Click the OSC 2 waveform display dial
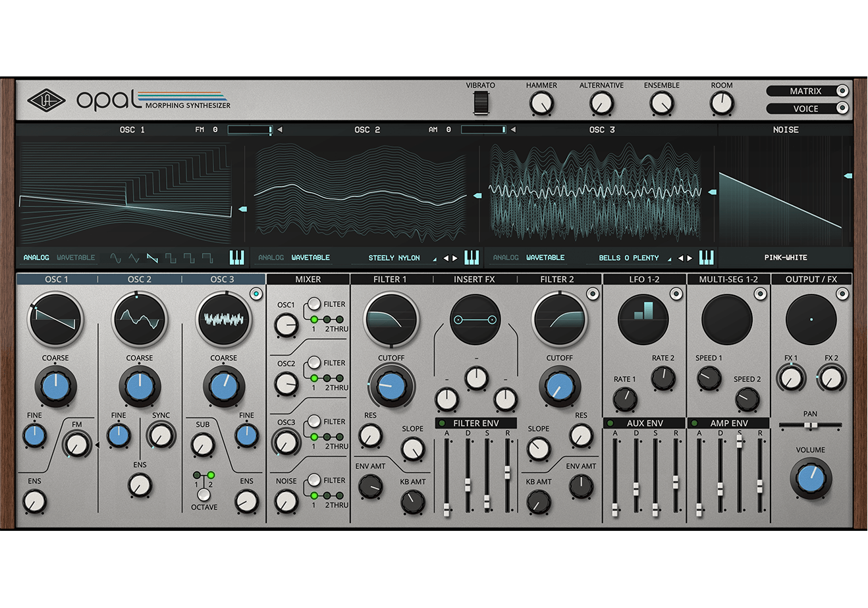Image resolution: width=868 pixels, height=608 pixels. tap(139, 319)
